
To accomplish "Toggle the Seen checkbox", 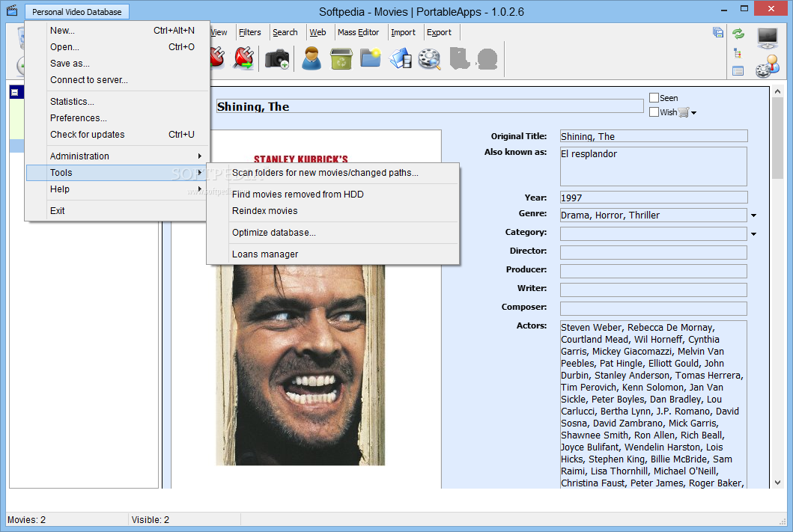I will (x=654, y=97).
